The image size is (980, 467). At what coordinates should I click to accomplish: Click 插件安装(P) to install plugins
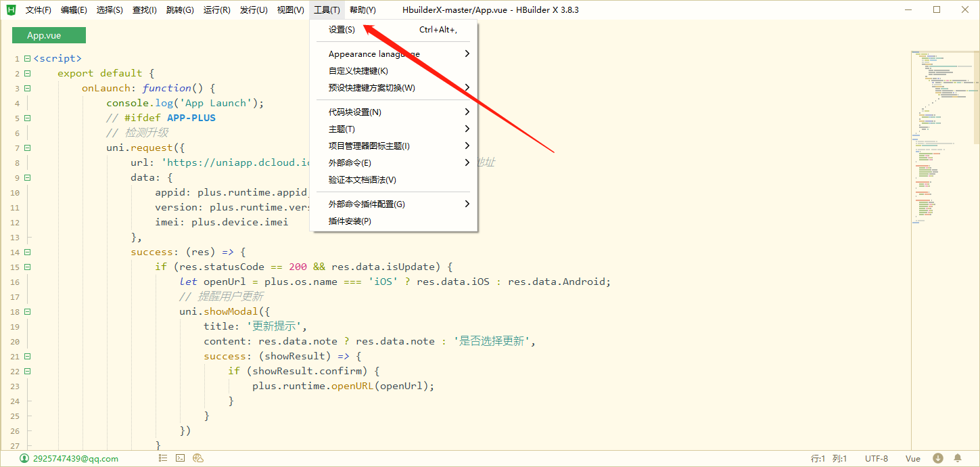pyautogui.click(x=349, y=221)
